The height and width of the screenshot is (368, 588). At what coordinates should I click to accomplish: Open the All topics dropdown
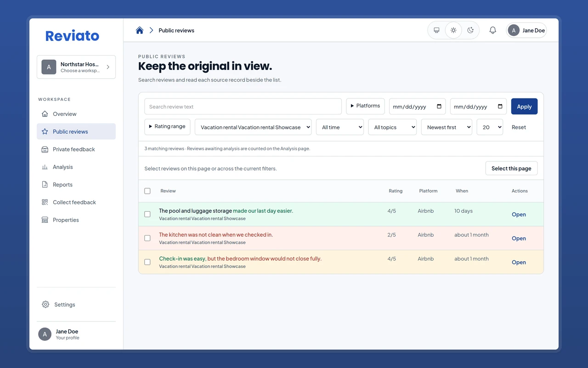[x=392, y=127]
